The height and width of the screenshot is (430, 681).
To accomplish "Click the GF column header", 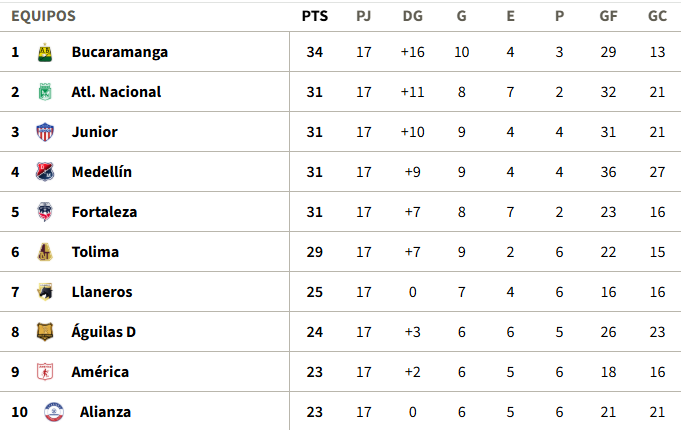I will pos(608,16).
